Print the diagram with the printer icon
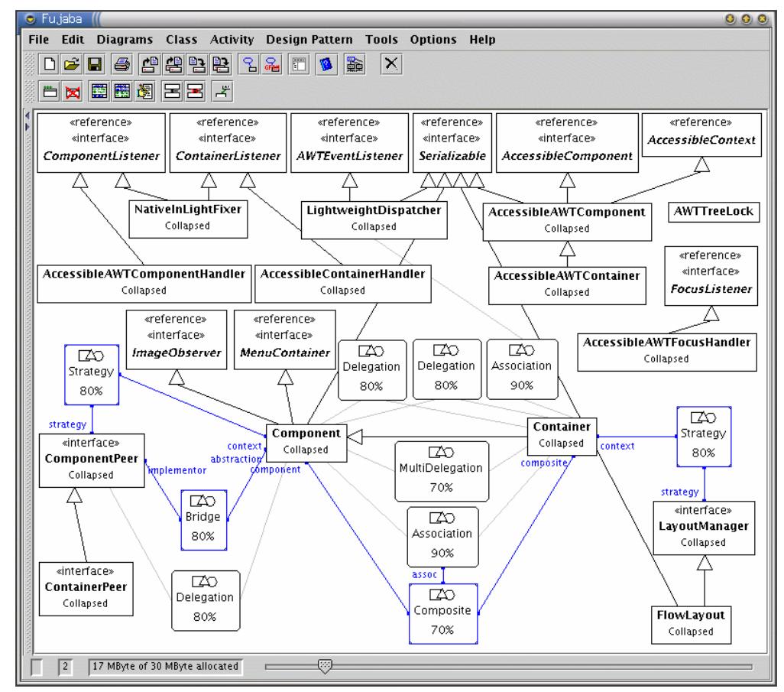 pos(121,64)
